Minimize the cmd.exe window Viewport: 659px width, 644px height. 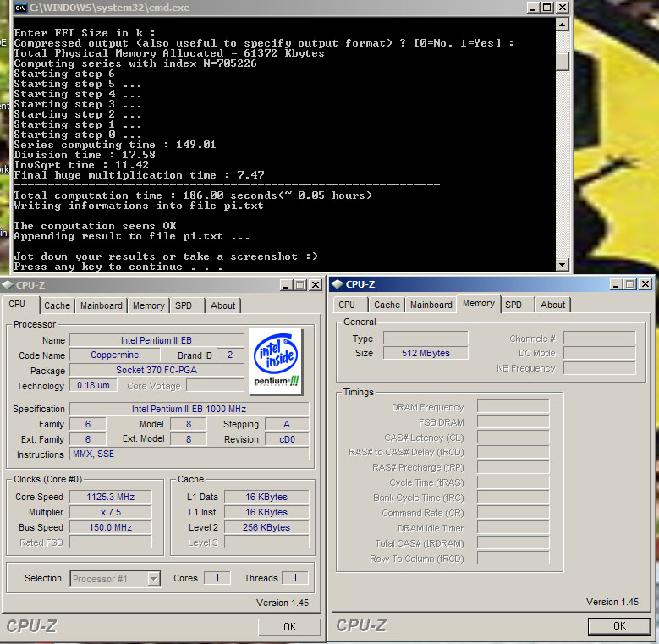pyautogui.click(x=532, y=7)
